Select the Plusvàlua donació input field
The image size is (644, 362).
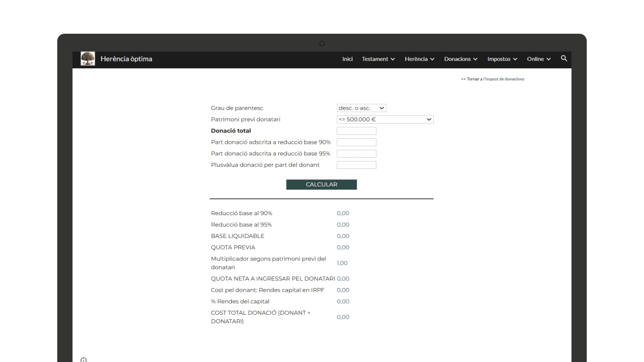[x=356, y=165]
